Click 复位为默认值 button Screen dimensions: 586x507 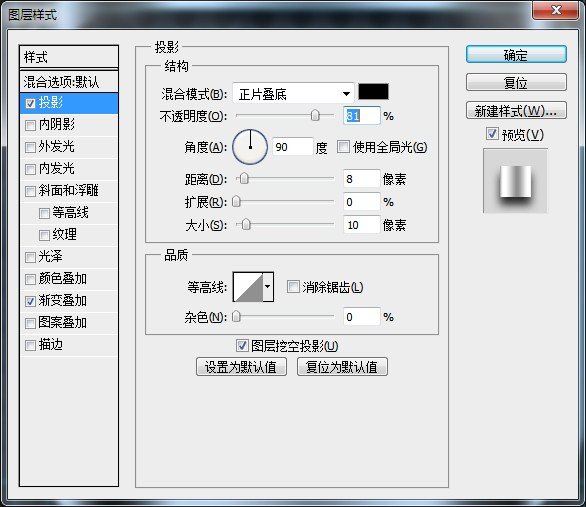pos(342,367)
